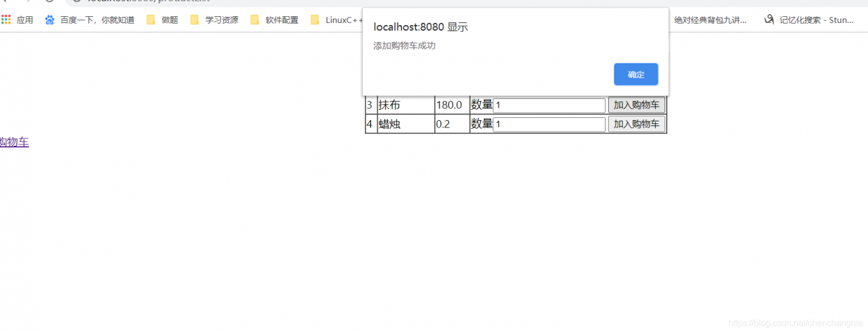
Task: Open the 软件配置 bookmark folder
Action: click(274, 20)
